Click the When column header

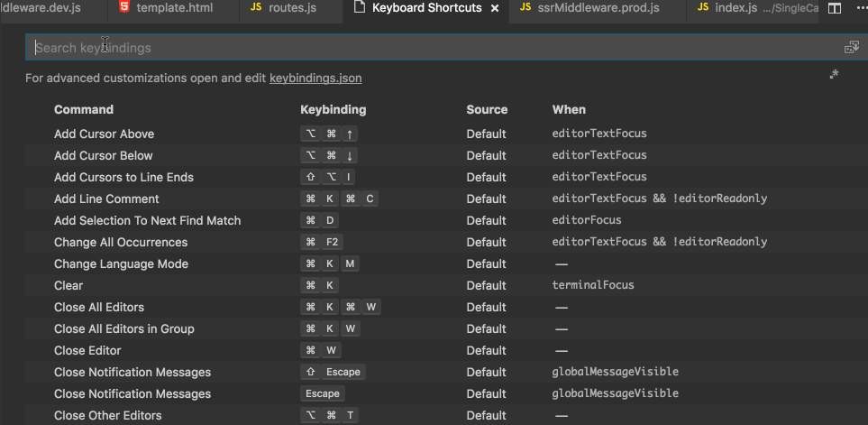click(569, 110)
